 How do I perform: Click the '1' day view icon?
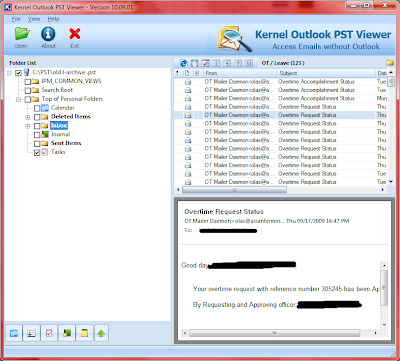point(216,63)
